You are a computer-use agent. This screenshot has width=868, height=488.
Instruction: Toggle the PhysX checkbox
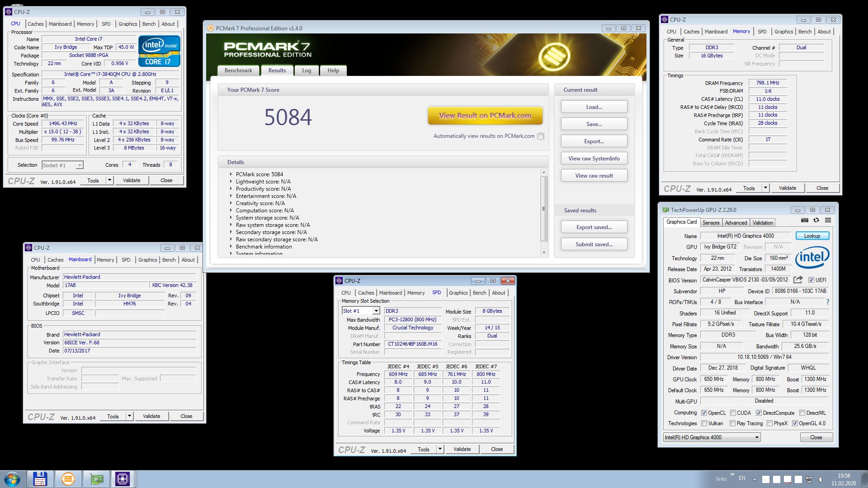pyautogui.click(x=769, y=423)
